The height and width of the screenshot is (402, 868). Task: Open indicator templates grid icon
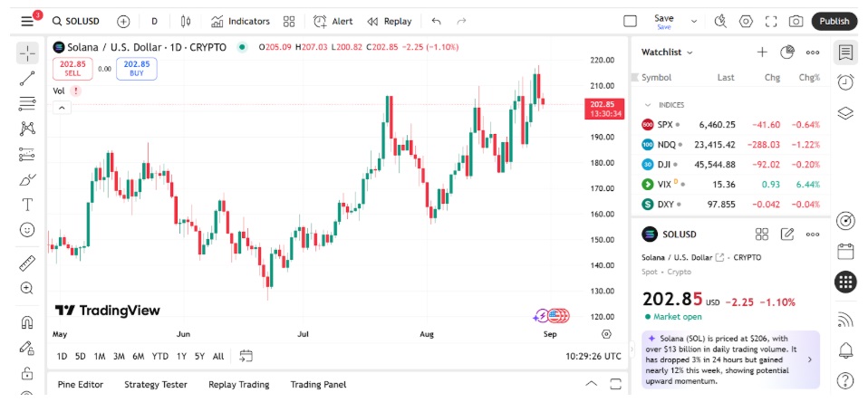[289, 22]
